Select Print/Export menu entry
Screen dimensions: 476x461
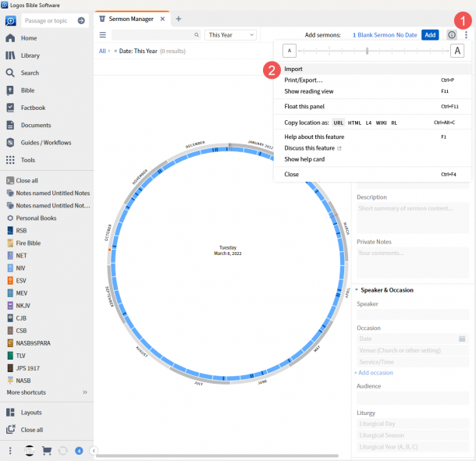(303, 80)
